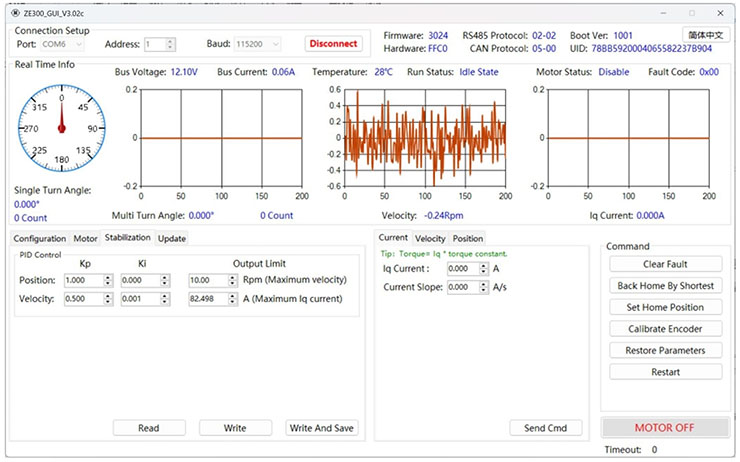740x462 pixels.
Task: Click the Temperature 28℃ value
Action: 383,72
